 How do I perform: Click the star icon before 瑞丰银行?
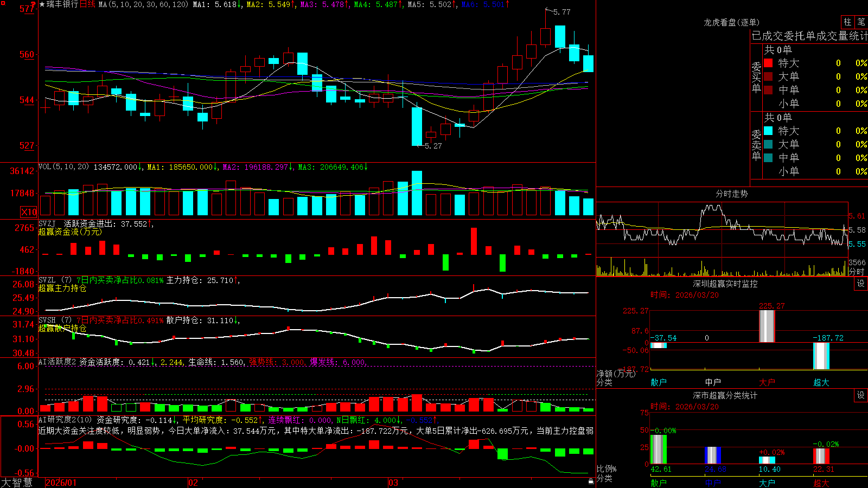tap(42, 4)
